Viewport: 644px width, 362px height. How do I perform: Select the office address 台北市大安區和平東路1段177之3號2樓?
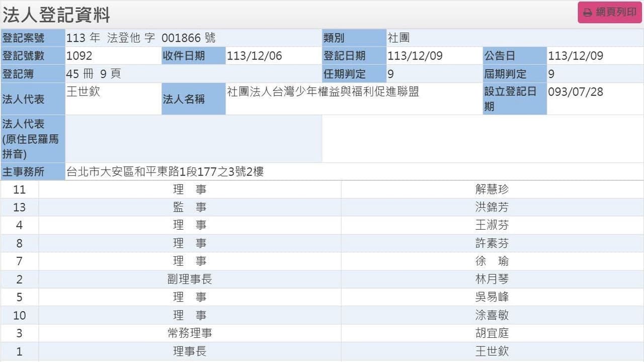click(x=165, y=172)
